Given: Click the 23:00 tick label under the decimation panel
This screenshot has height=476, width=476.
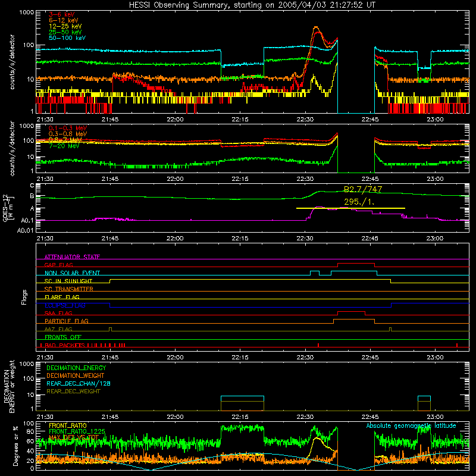Looking at the screenshot, I should 435,417.
